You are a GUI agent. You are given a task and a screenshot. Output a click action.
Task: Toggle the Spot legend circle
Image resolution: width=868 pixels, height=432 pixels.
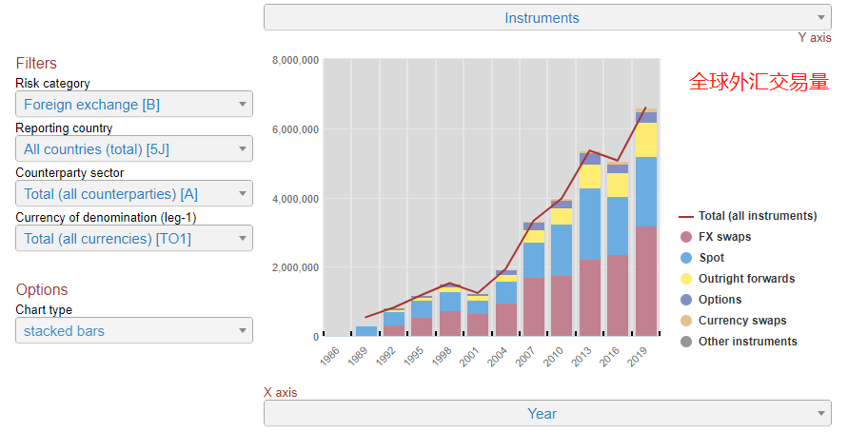[x=685, y=258]
